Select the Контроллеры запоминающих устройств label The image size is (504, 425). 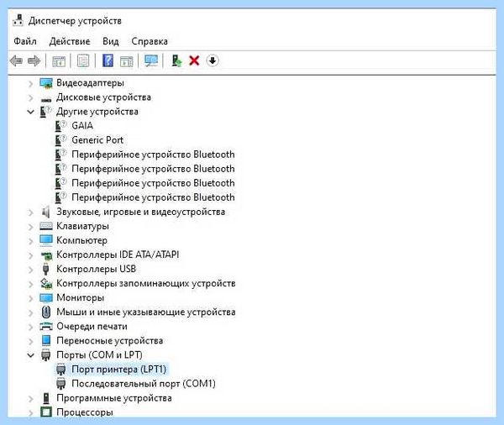[x=146, y=283]
